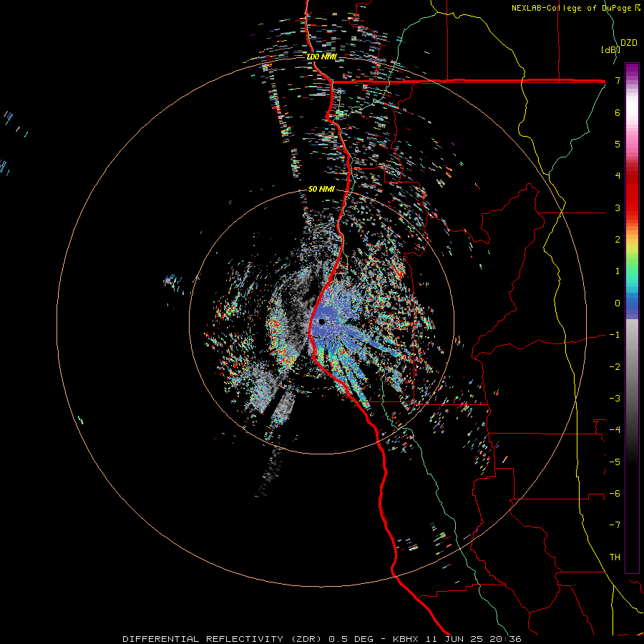
Task: Click the positive 5 value on color scale
Action: click(618, 144)
